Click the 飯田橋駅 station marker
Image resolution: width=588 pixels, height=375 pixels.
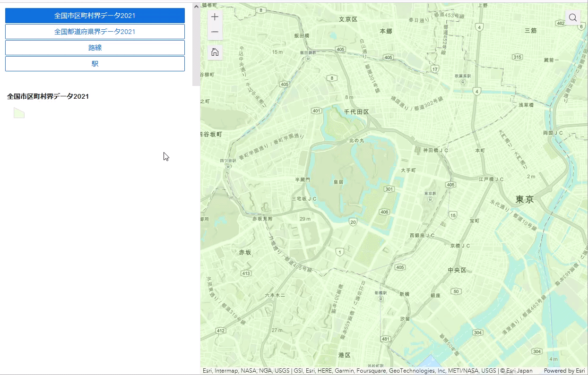pos(308,58)
